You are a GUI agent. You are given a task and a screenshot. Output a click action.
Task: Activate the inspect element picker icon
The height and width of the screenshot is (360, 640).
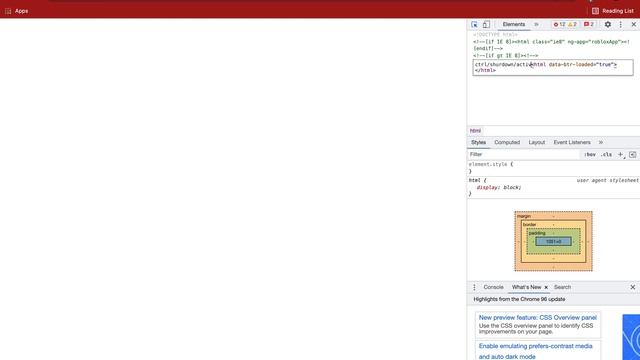click(x=474, y=24)
